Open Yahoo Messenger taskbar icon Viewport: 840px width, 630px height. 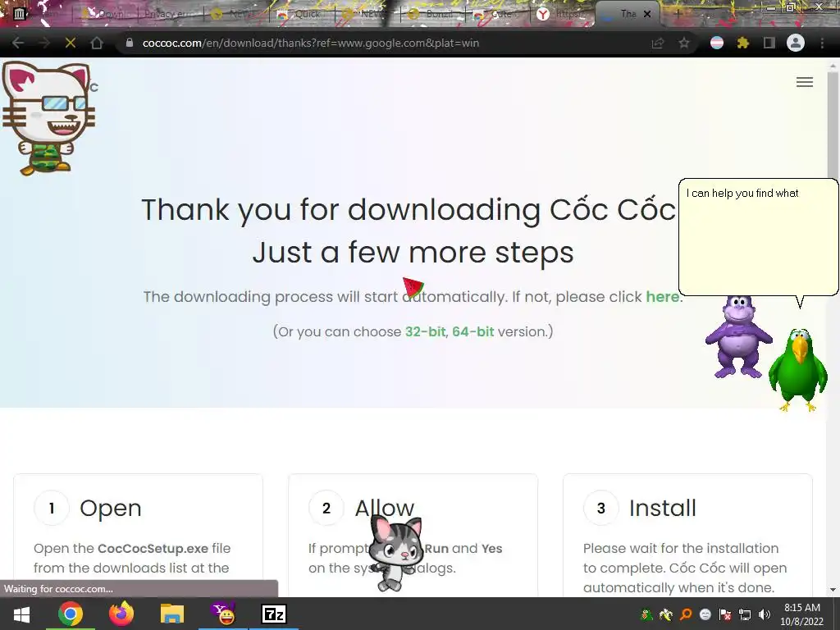pyautogui.click(x=223, y=614)
